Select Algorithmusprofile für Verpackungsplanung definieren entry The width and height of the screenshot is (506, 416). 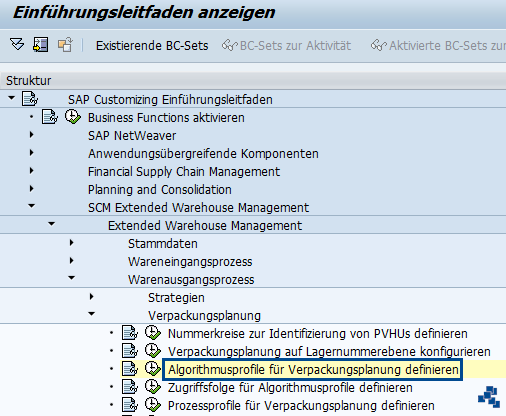tap(313, 370)
